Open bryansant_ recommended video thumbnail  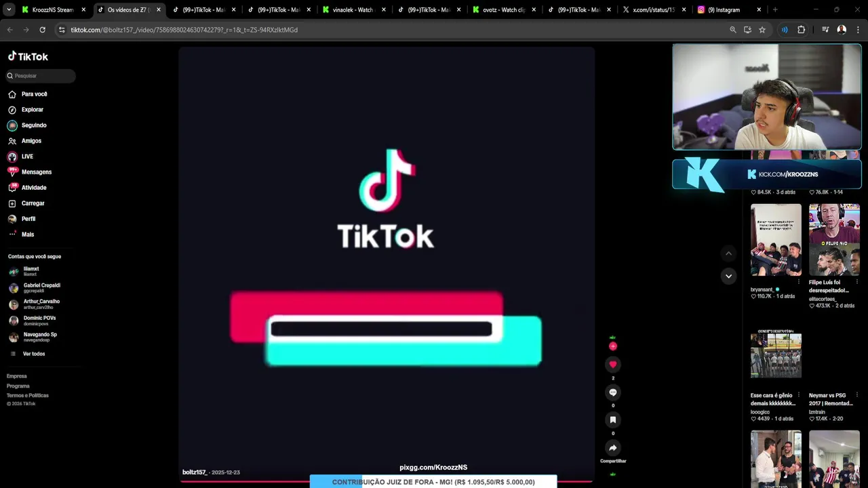776,240
